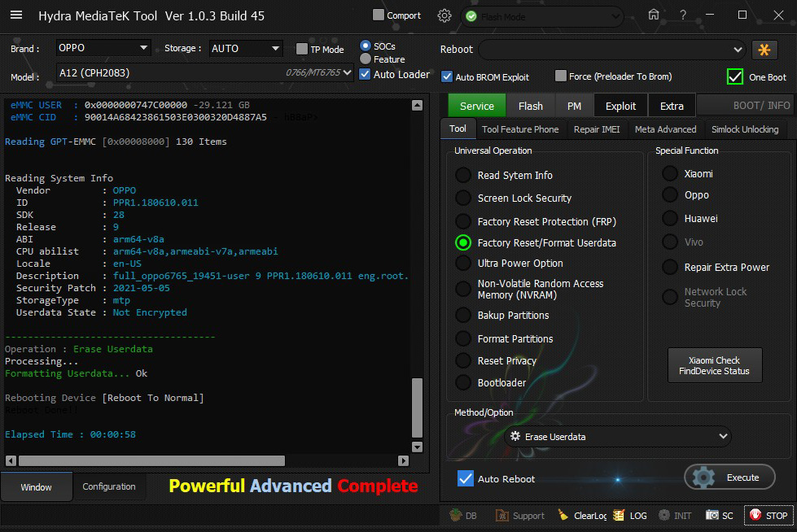Image resolution: width=797 pixels, height=532 pixels.
Task: Click the ClearLog broom icon
Action: coord(563,516)
